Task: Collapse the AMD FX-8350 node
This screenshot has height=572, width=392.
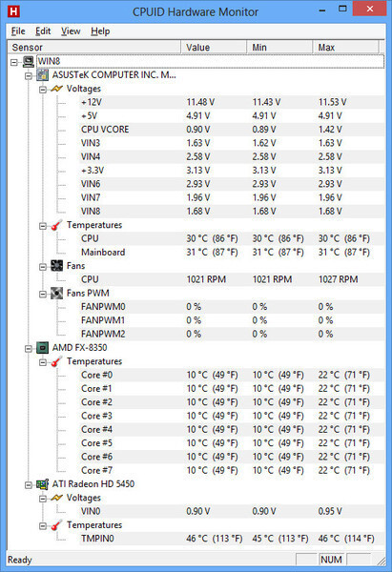Action: (x=29, y=349)
